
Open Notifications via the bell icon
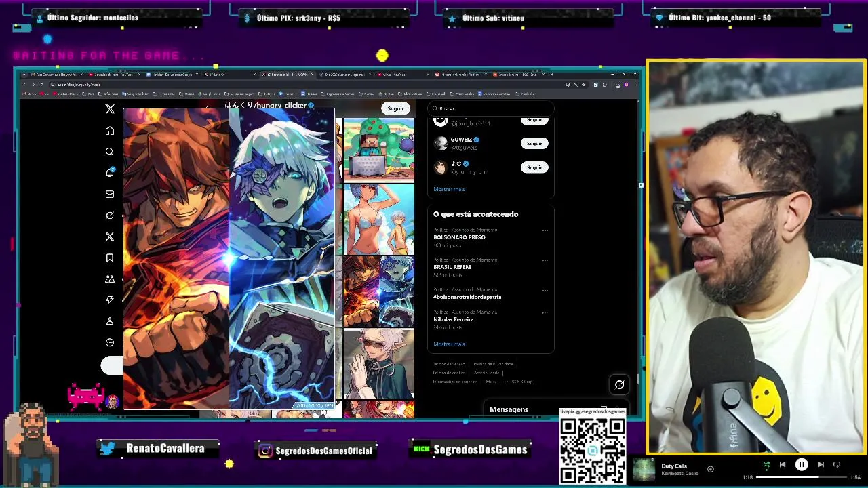pyautogui.click(x=110, y=173)
